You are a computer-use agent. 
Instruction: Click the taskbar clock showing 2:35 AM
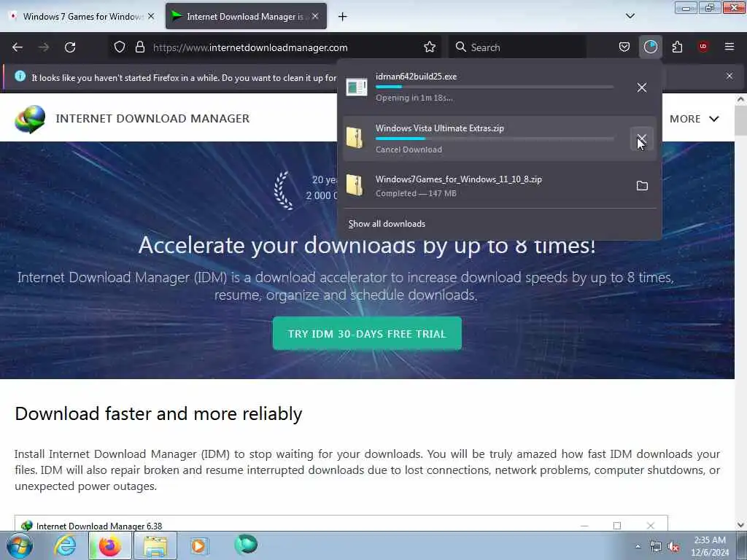(x=710, y=546)
